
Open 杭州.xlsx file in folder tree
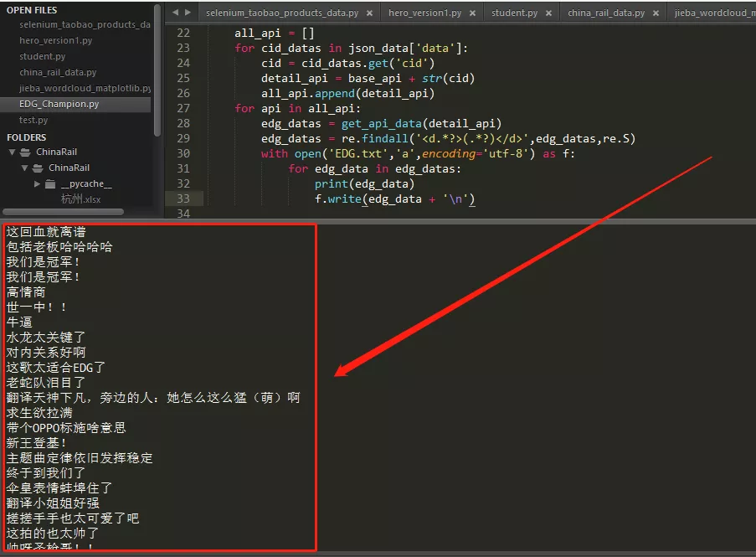point(81,199)
